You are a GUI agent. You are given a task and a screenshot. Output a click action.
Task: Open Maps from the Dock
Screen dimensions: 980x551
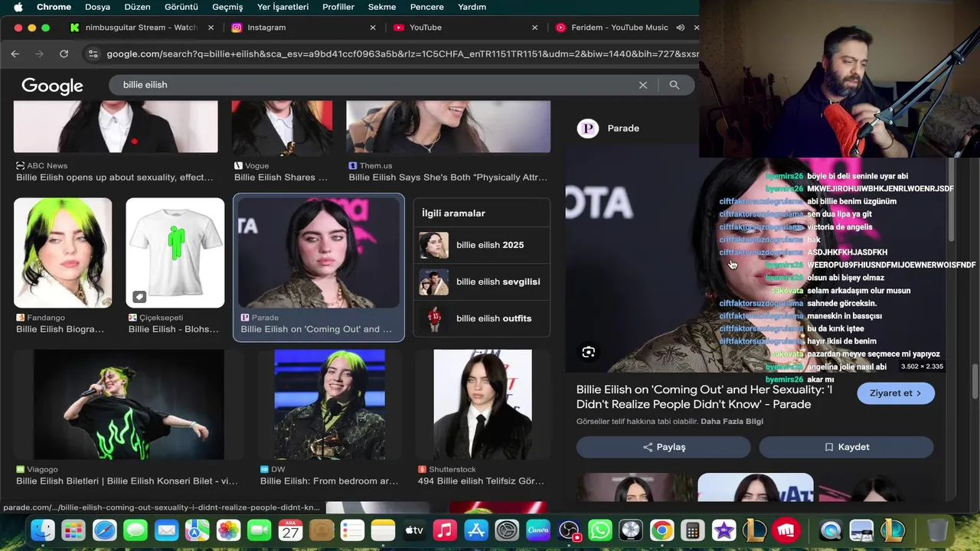(198, 530)
